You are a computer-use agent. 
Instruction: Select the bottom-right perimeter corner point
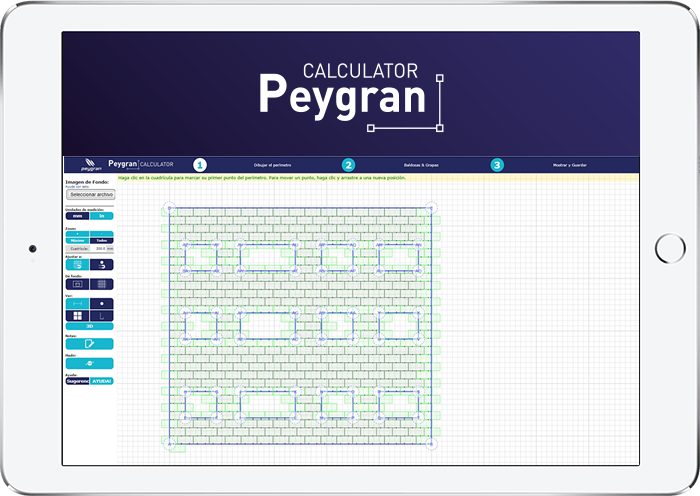431,444
